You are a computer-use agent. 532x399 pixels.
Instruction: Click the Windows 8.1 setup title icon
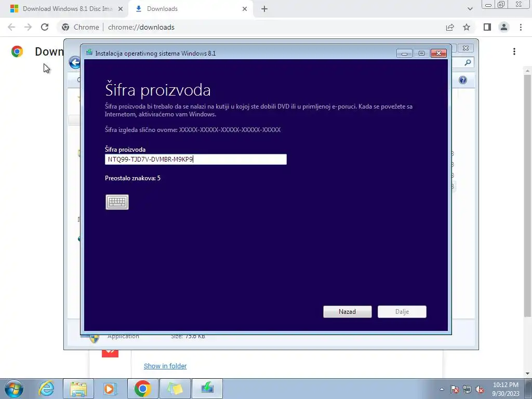pyautogui.click(x=89, y=52)
